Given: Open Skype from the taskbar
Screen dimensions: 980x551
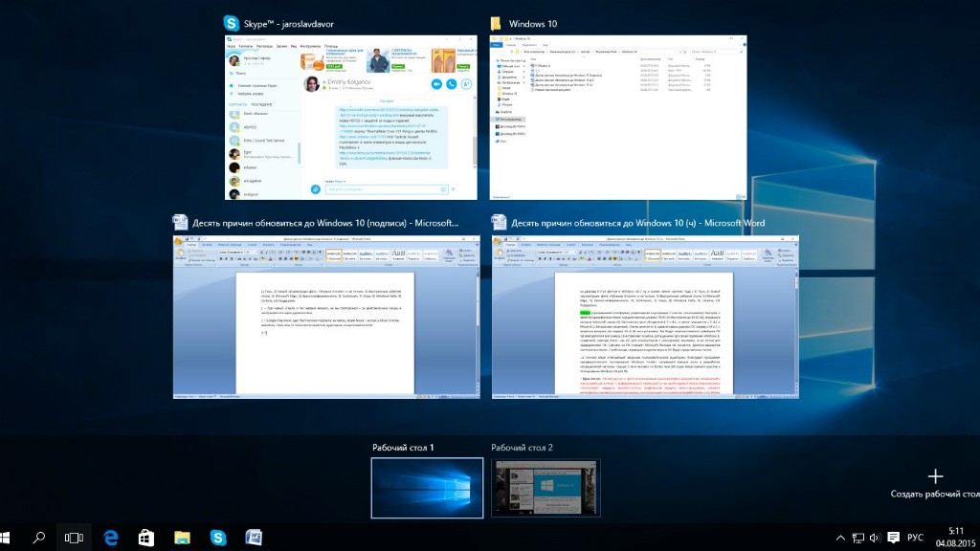Looking at the screenshot, I should [x=218, y=538].
